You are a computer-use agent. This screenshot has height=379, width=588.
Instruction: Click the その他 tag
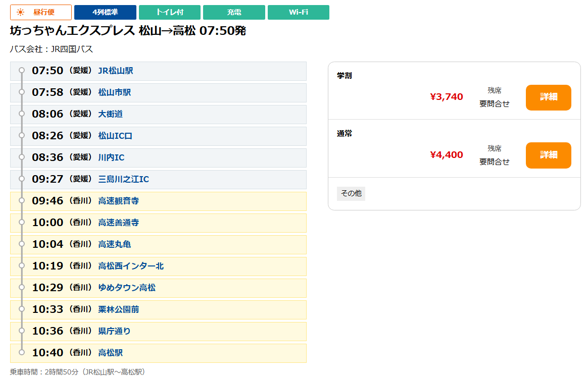(x=351, y=194)
